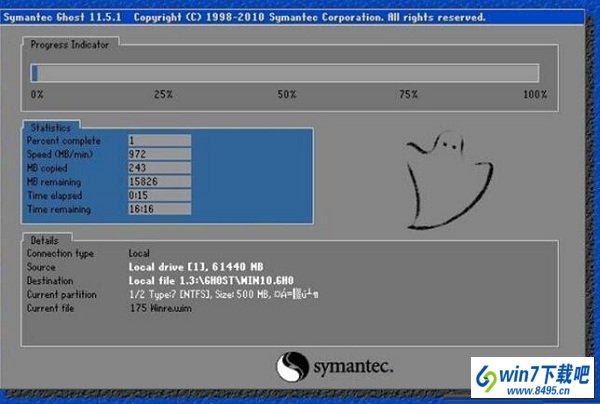Click the symantec wordmark text
The width and height of the screenshot is (600, 404).
(353, 367)
